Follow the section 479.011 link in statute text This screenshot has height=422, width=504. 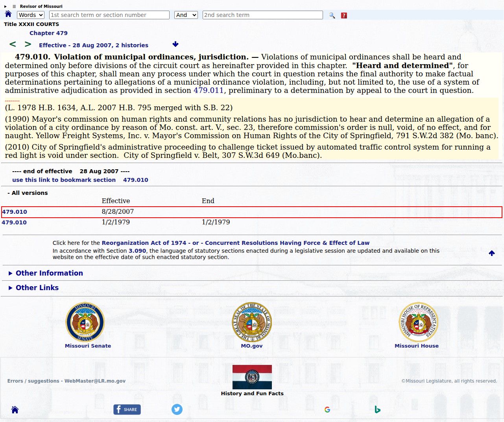pos(209,91)
